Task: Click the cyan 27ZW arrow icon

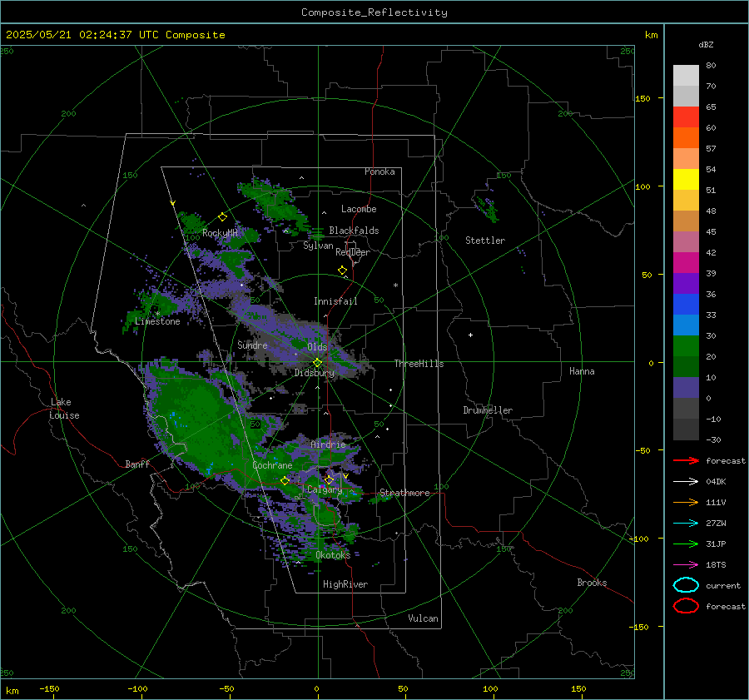Action: [x=686, y=524]
